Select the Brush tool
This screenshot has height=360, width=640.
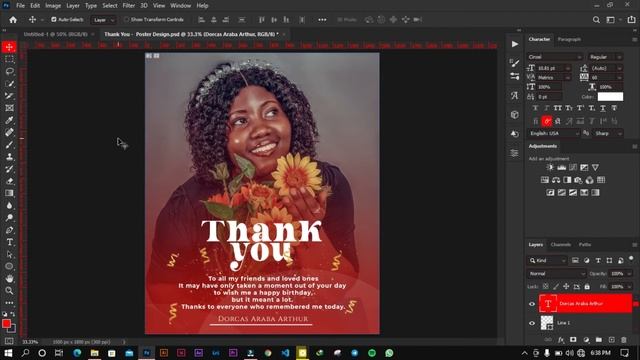[x=9, y=144]
